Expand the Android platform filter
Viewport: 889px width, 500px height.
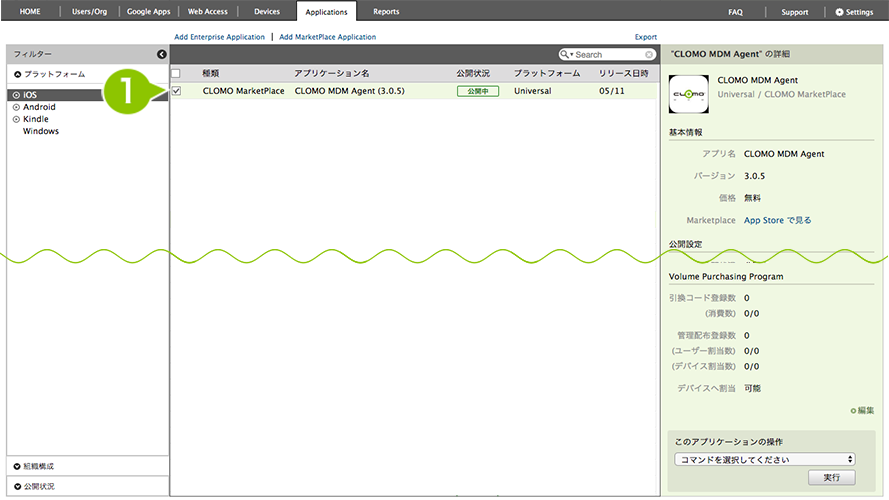pos(16,107)
